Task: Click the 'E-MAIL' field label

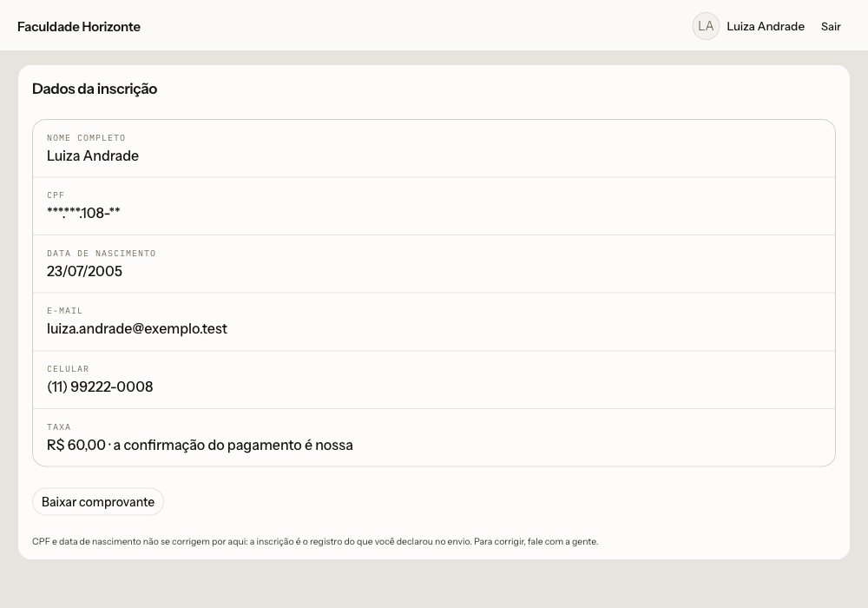Action: click(x=65, y=311)
